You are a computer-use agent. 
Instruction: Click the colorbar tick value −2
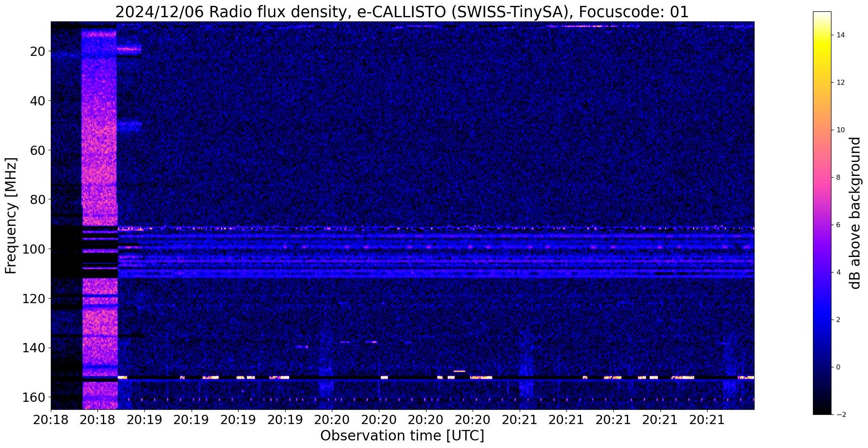tap(840, 415)
